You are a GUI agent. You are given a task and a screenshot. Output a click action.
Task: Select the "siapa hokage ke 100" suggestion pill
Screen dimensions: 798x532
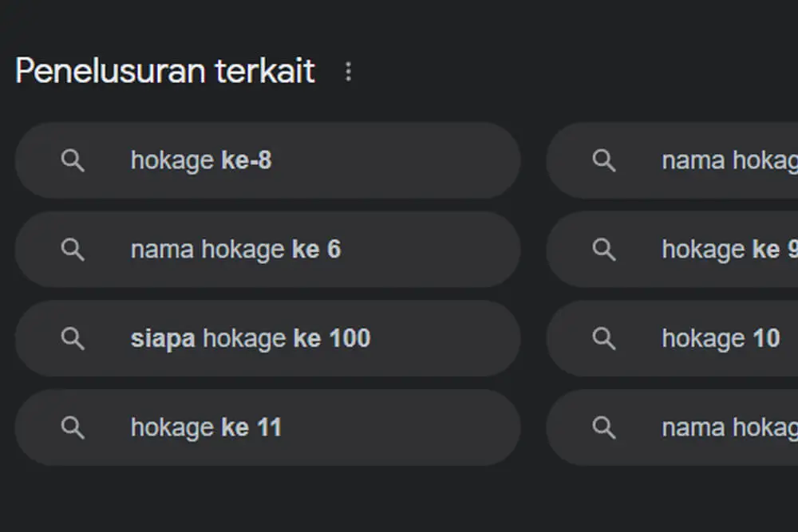point(267,338)
